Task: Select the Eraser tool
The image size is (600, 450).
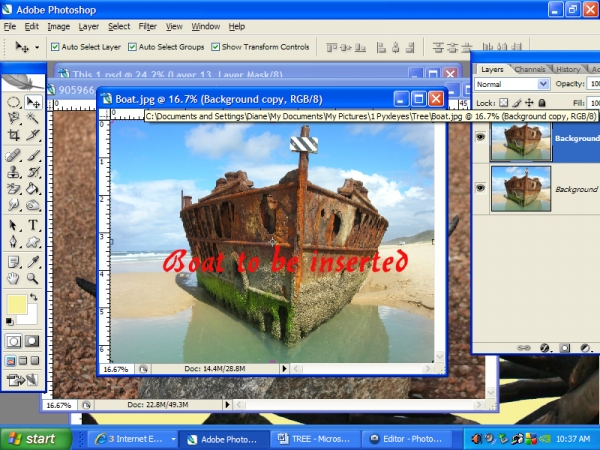Action: (x=13, y=189)
